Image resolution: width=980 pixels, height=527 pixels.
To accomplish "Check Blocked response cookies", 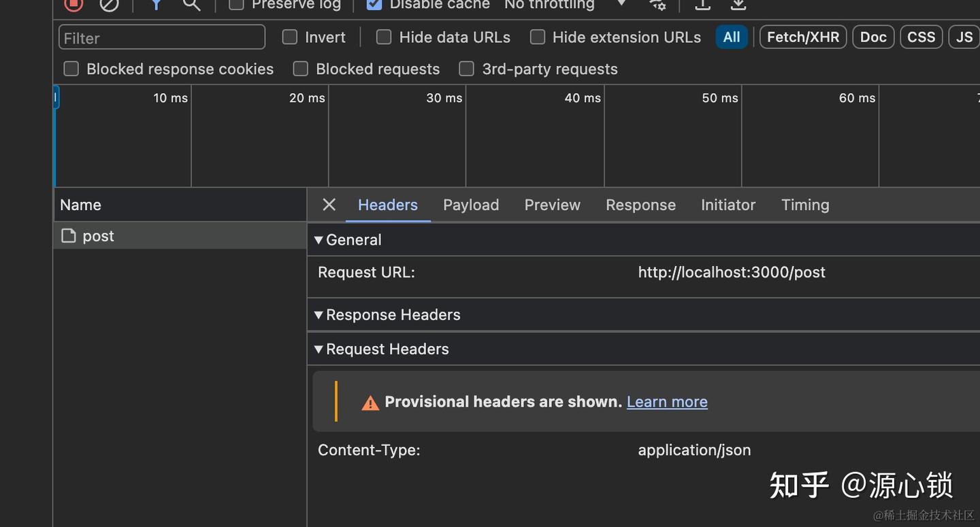I will click(71, 69).
